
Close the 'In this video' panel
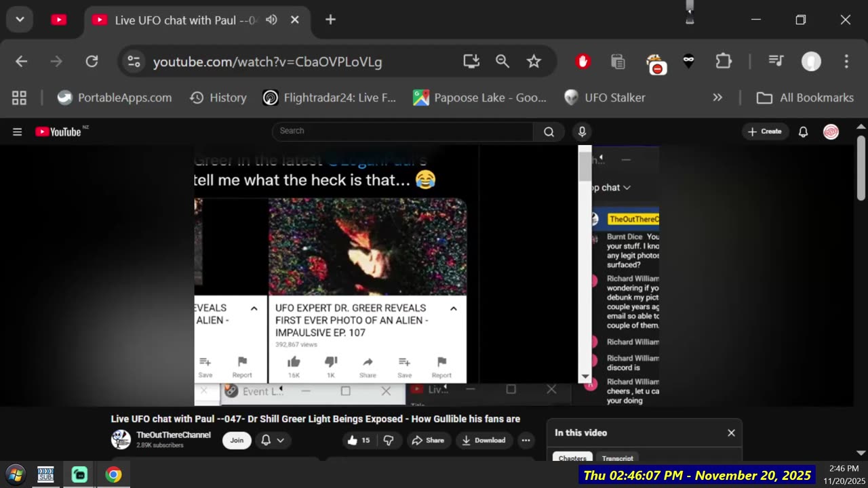[x=731, y=432]
